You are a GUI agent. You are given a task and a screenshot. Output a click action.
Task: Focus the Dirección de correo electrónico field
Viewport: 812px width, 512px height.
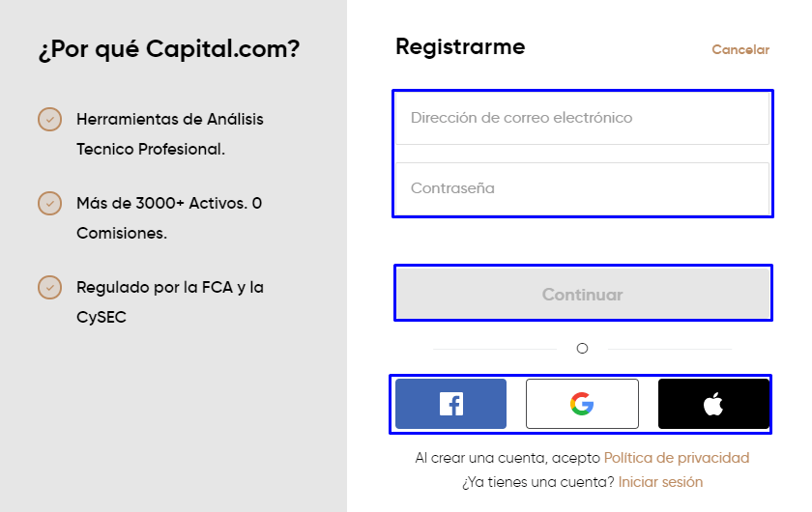582,118
